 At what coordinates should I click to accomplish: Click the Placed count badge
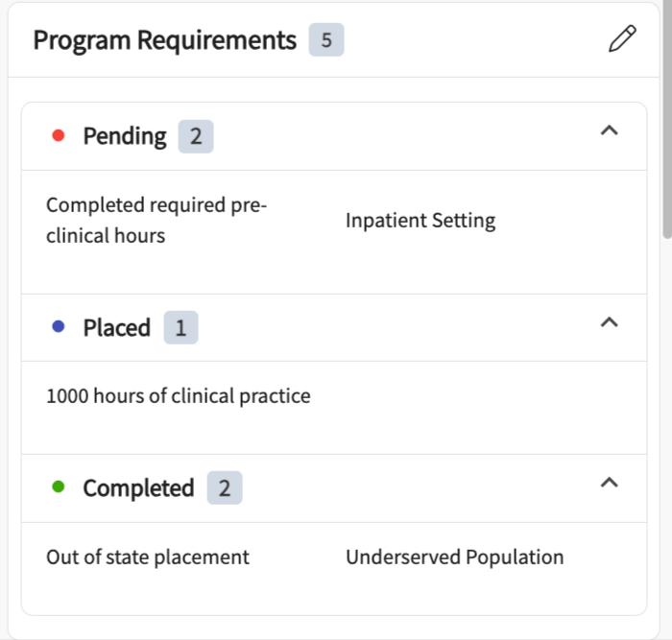click(180, 328)
